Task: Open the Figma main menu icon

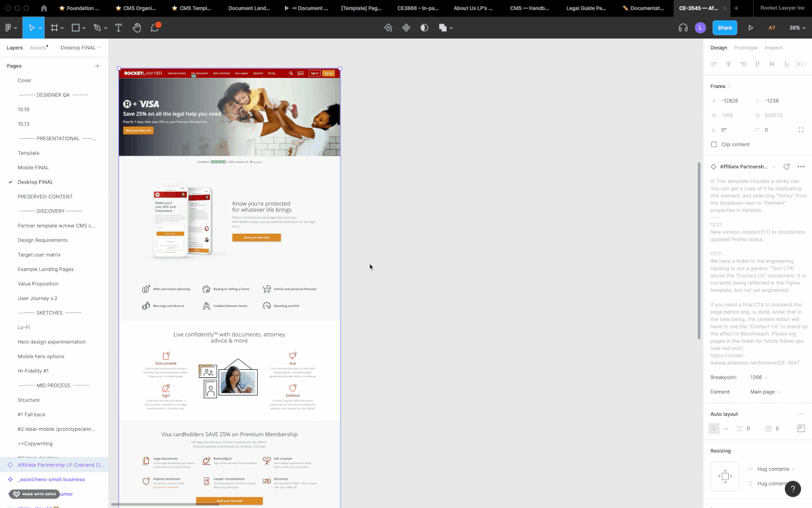Action: click(9, 28)
